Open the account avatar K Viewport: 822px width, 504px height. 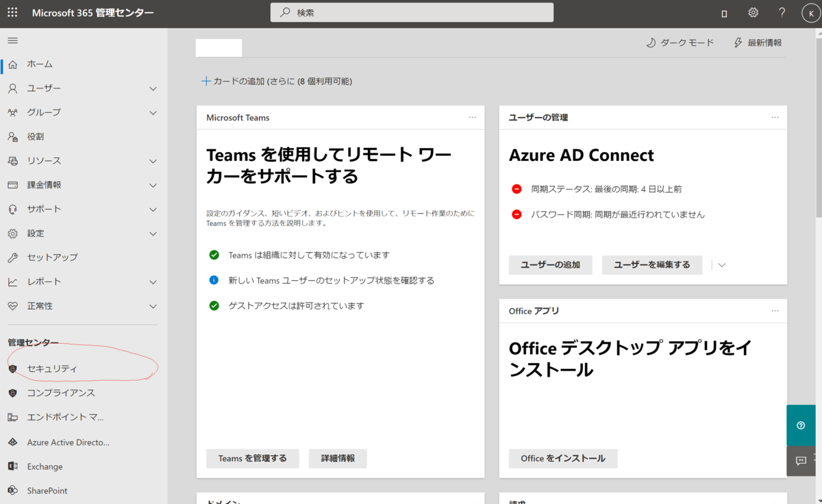click(x=811, y=14)
